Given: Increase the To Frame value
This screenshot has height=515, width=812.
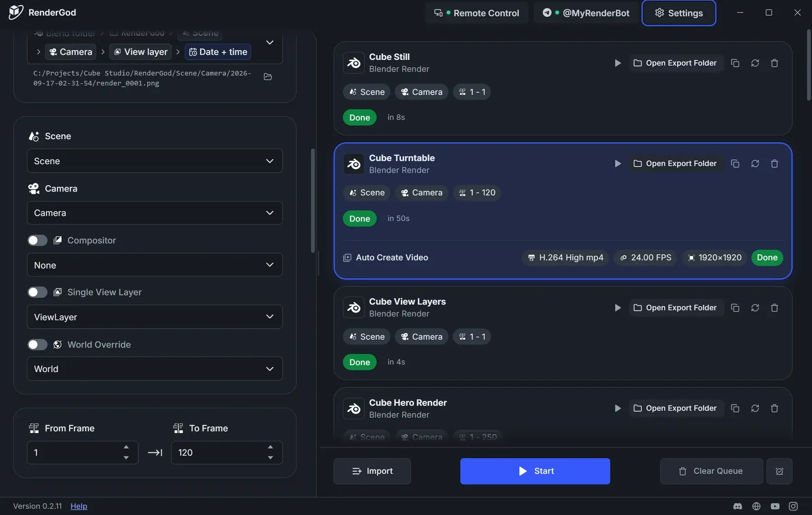Looking at the screenshot, I should tap(270, 447).
